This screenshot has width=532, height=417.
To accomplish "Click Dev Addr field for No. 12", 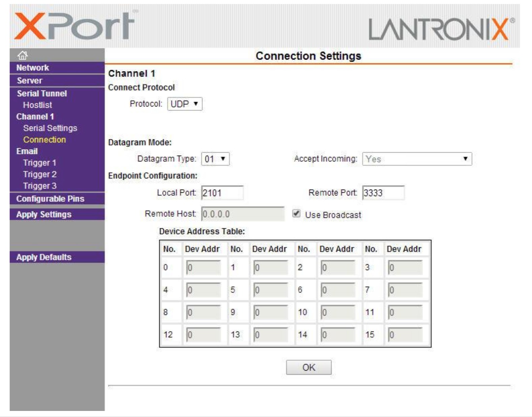I will [x=204, y=335].
